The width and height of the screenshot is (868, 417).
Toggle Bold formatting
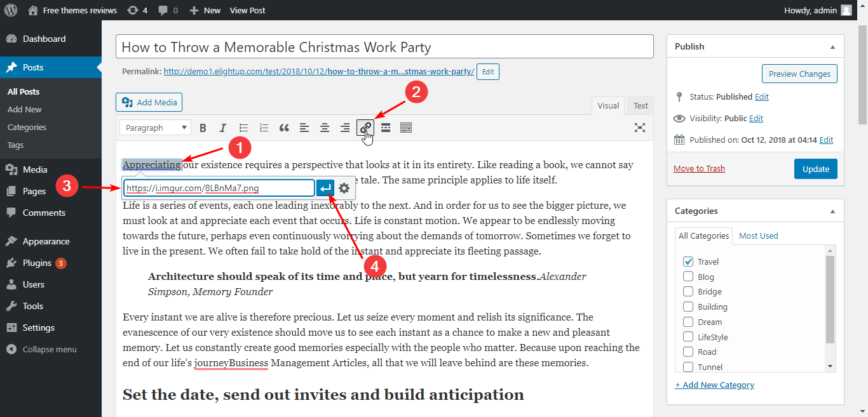click(203, 128)
